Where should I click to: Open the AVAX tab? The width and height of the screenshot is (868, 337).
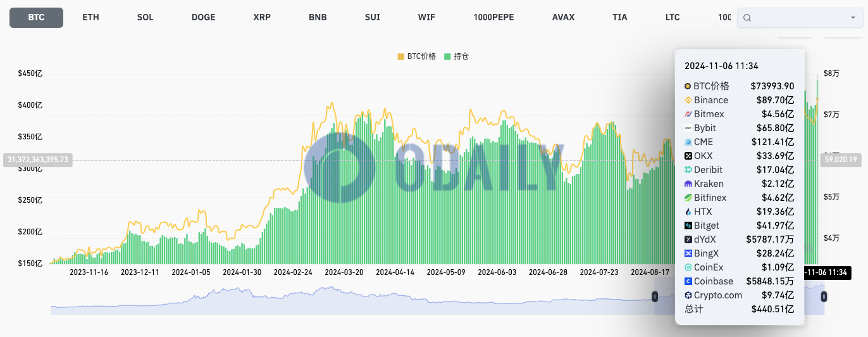(x=563, y=18)
